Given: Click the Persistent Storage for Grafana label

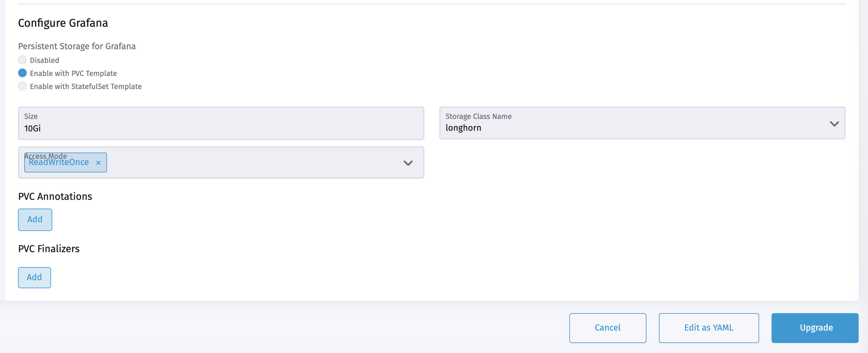Looking at the screenshot, I should point(77,46).
